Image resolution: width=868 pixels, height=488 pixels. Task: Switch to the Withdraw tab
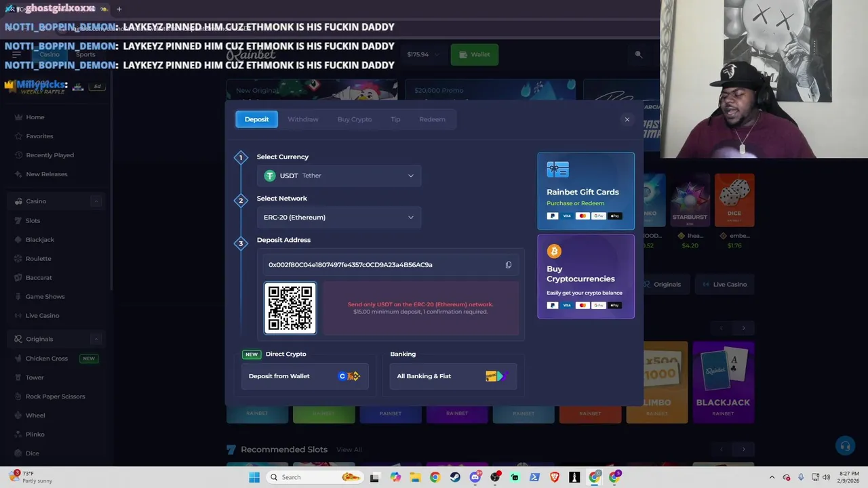(302, 119)
